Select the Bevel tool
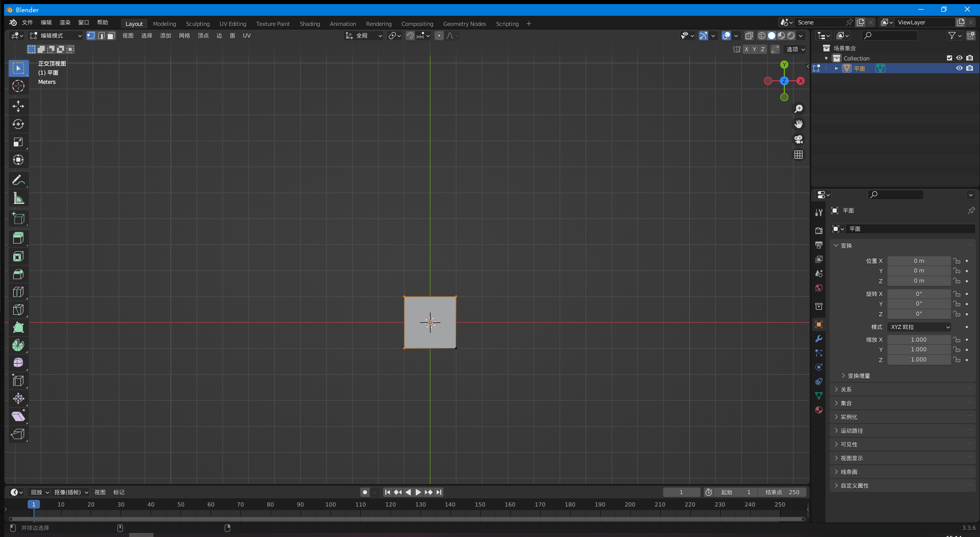This screenshot has height=537, width=980. point(18,274)
